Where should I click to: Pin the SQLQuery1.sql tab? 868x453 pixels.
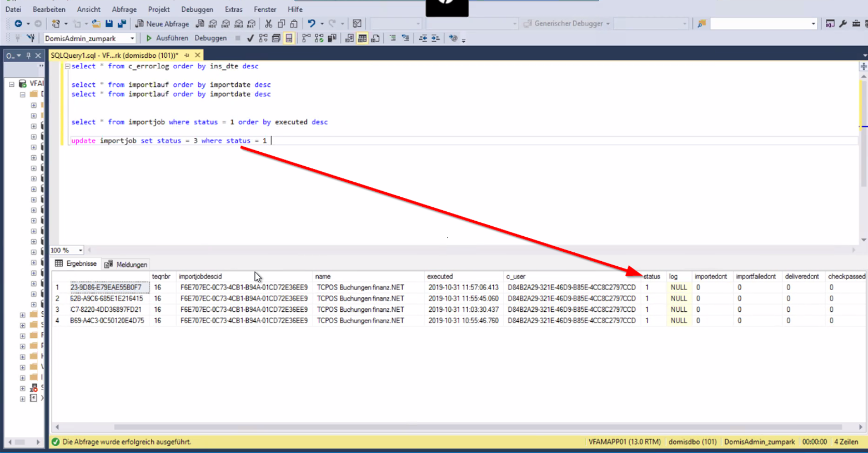(187, 56)
